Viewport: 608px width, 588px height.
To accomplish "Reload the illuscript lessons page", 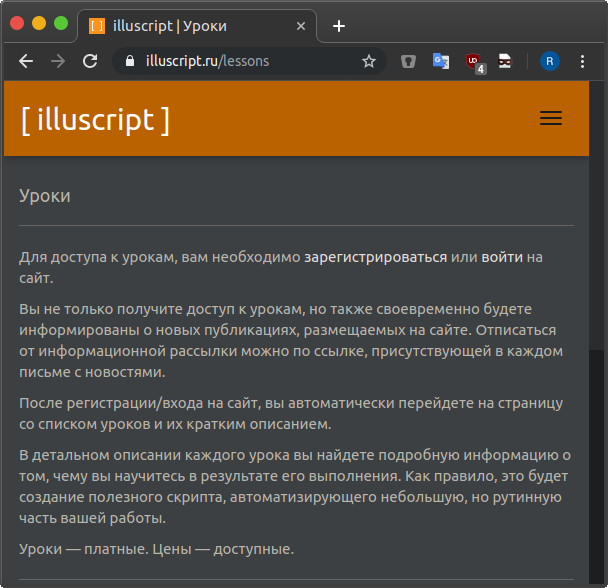I will tap(90, 61).
